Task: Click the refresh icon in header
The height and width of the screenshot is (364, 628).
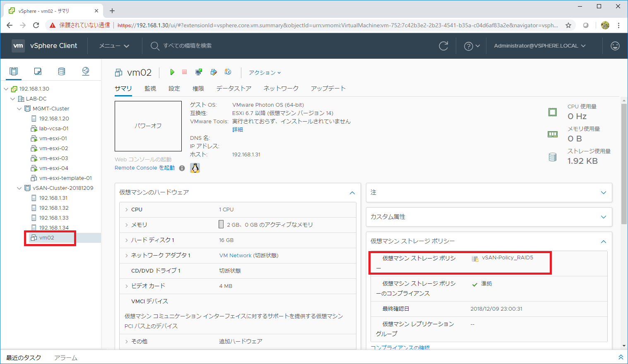Action: tap(443, 46)
